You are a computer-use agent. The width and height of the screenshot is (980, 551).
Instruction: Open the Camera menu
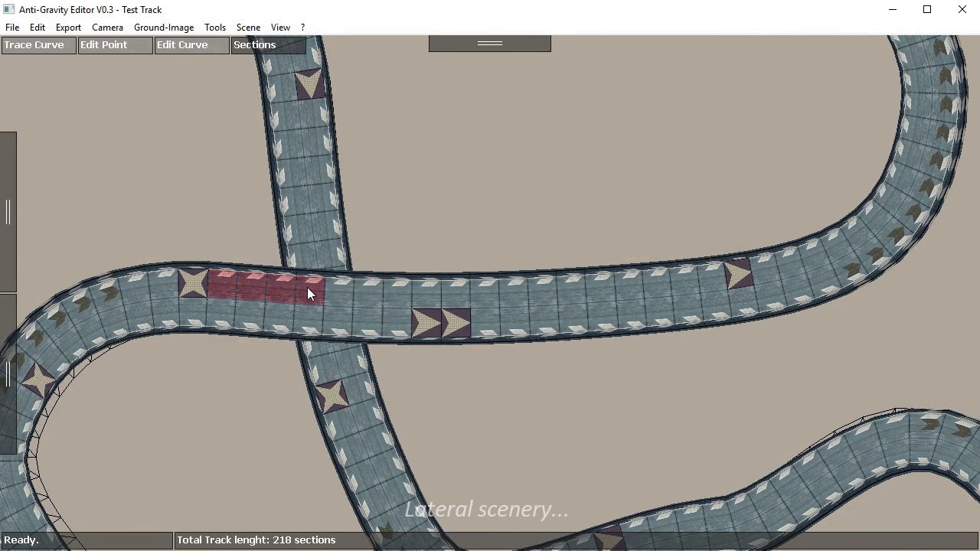tap(107, 28)
